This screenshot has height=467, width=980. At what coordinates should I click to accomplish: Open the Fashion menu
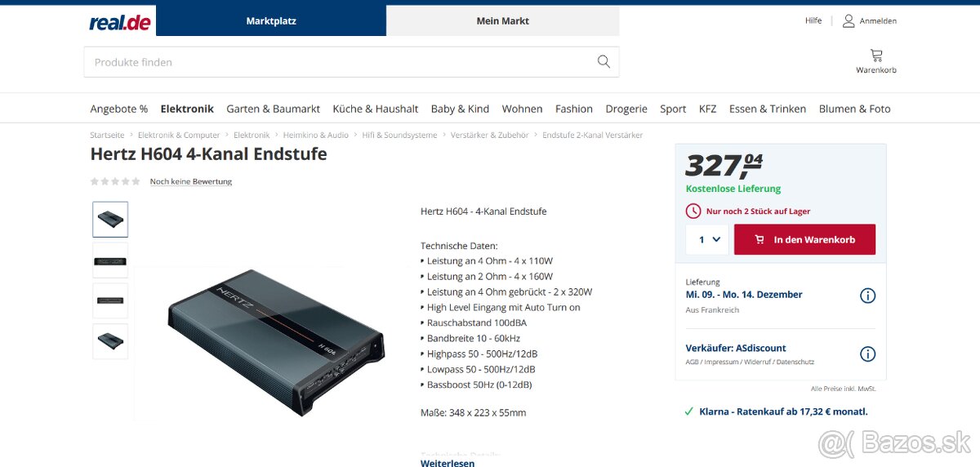pyautogui.click(x=574, y=109)
